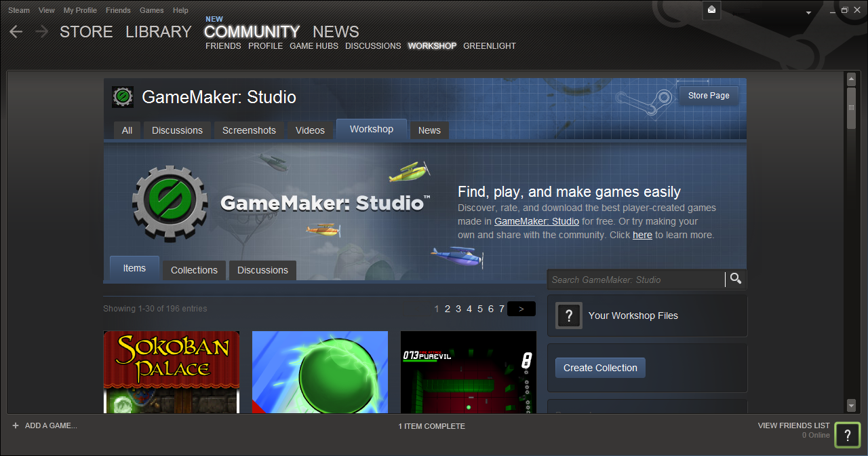
Task: Click ADD A GAME... label
Action: [51, 426]
